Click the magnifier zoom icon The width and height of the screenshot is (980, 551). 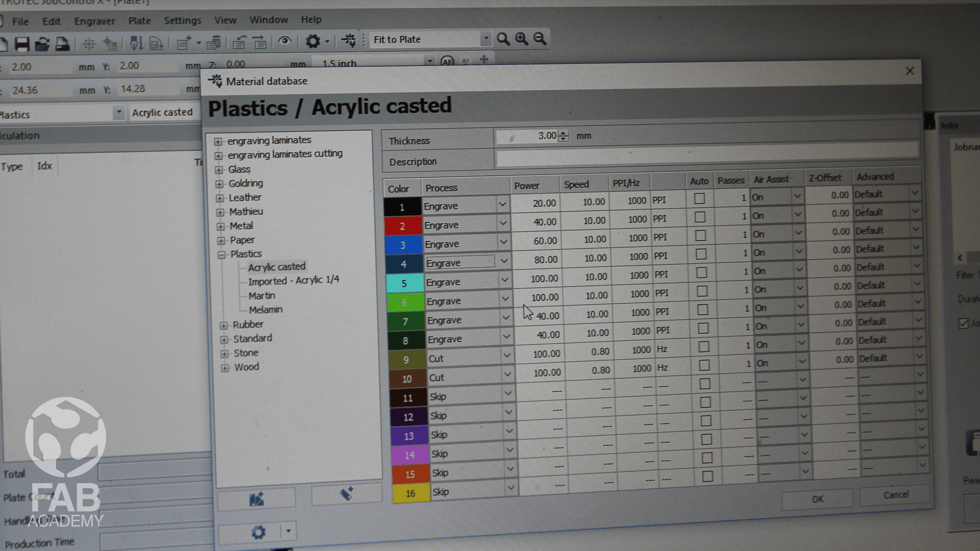(503, 39)
